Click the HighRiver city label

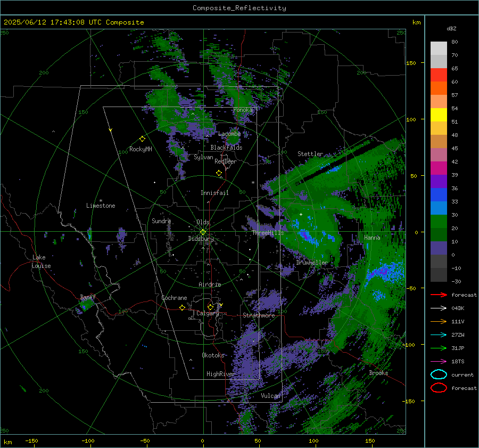click(x=220, y=374)
